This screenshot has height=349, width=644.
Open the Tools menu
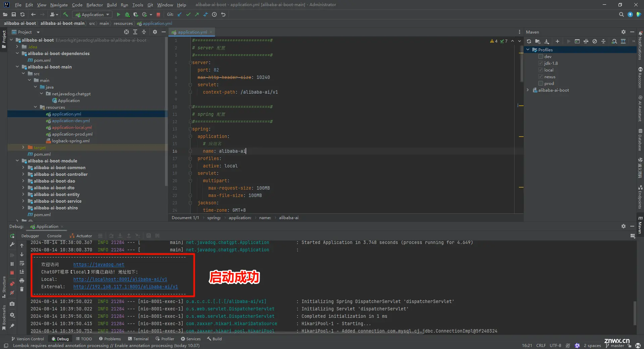tap(138, 5)
